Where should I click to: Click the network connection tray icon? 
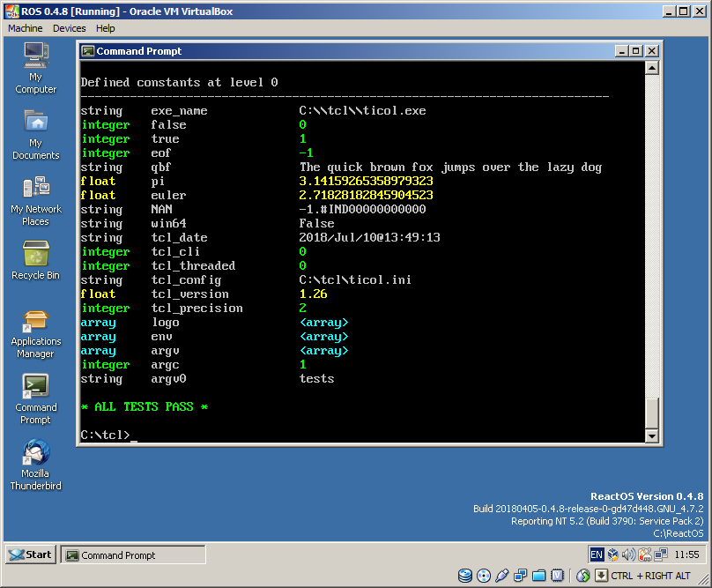[661, 555]
